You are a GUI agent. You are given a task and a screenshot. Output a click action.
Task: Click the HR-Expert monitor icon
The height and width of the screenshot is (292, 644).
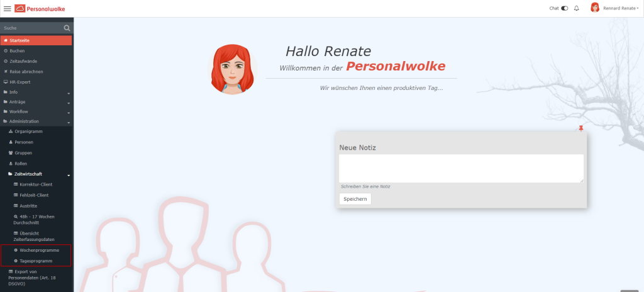[6, 82]
